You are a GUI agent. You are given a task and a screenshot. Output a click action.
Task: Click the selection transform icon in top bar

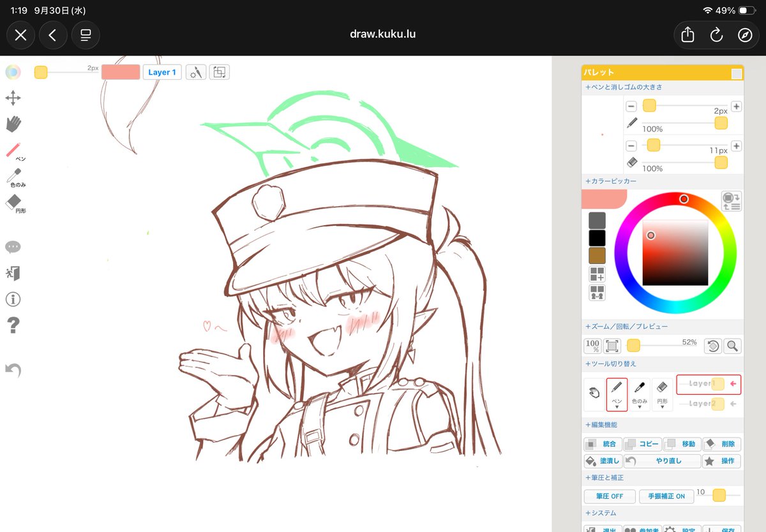click(219, 72)
